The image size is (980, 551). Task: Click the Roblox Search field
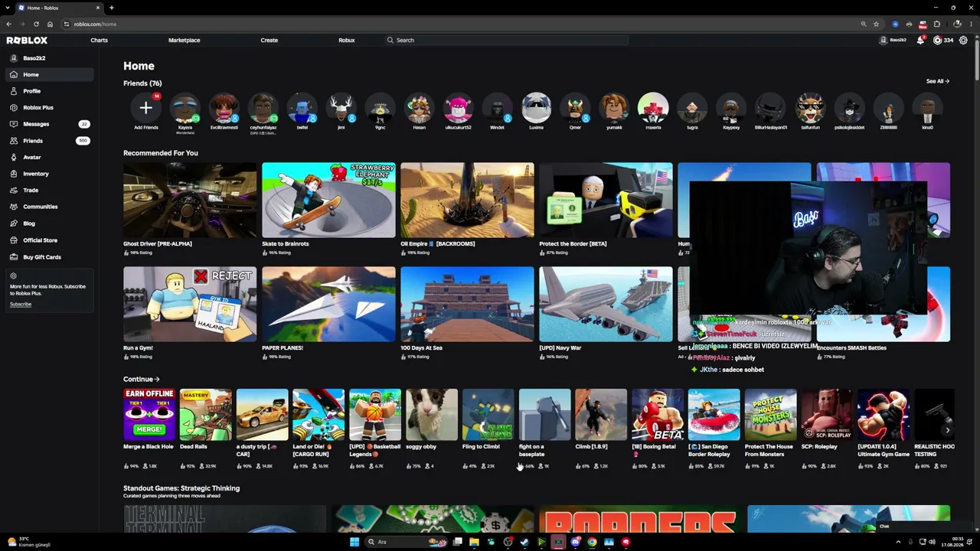505,41
